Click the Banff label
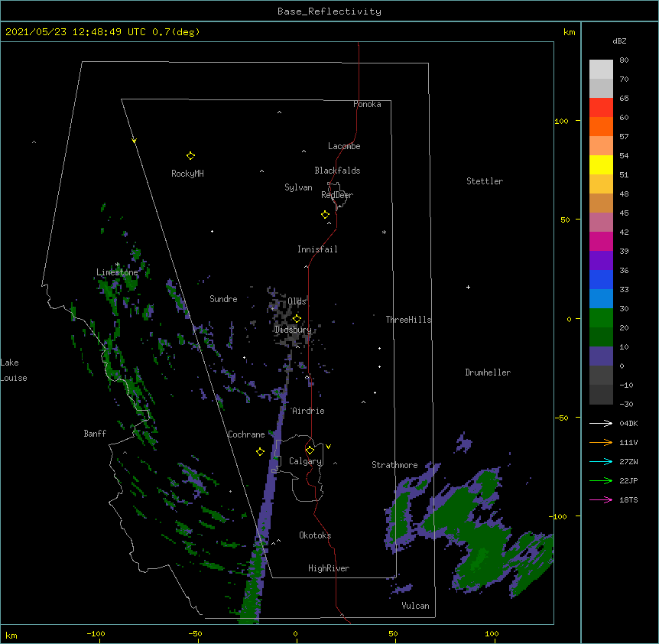 (x=95, y=434)
